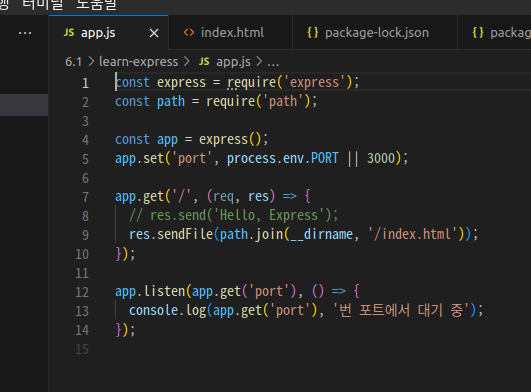Click express() call on line 4
This screenshot has height=392, width=531.
click(x=230, y=139)
